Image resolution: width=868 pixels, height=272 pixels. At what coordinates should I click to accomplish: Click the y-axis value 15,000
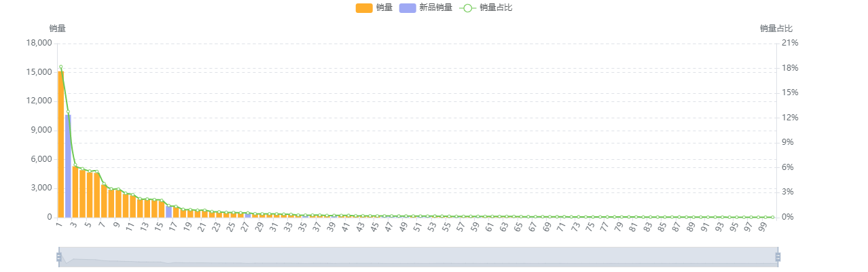coord(39,72)
